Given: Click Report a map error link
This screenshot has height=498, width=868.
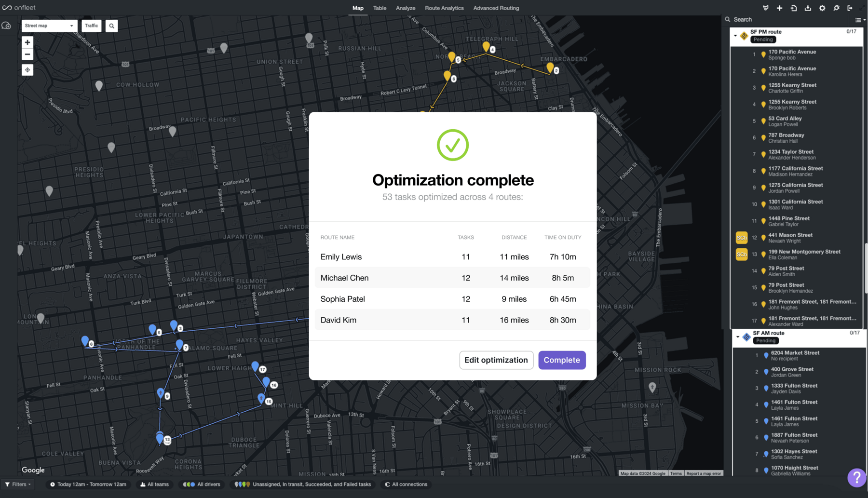Looking at the screenshot, I should 704,473.
